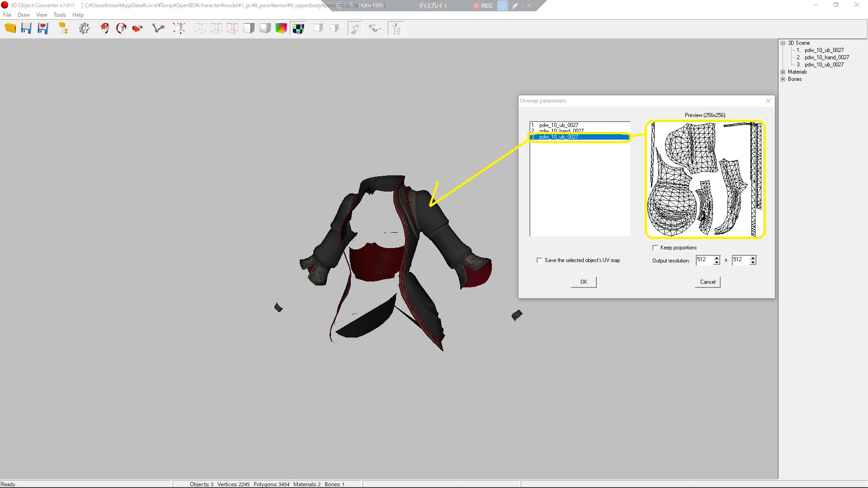Click the Open file folder icon
This screenshot has width=868, height=488.
click(10, 28)
